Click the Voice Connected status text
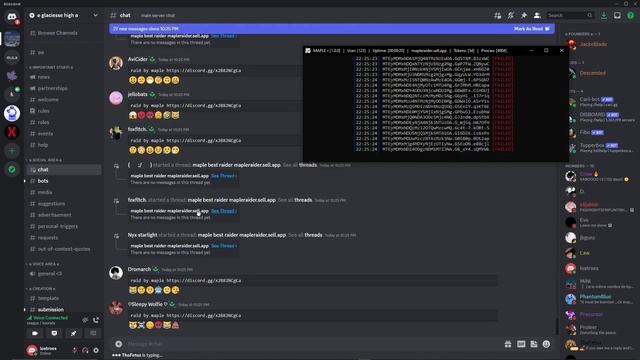Image resolution: width=640 pixels, height=360 pixels. coord(51,318)
